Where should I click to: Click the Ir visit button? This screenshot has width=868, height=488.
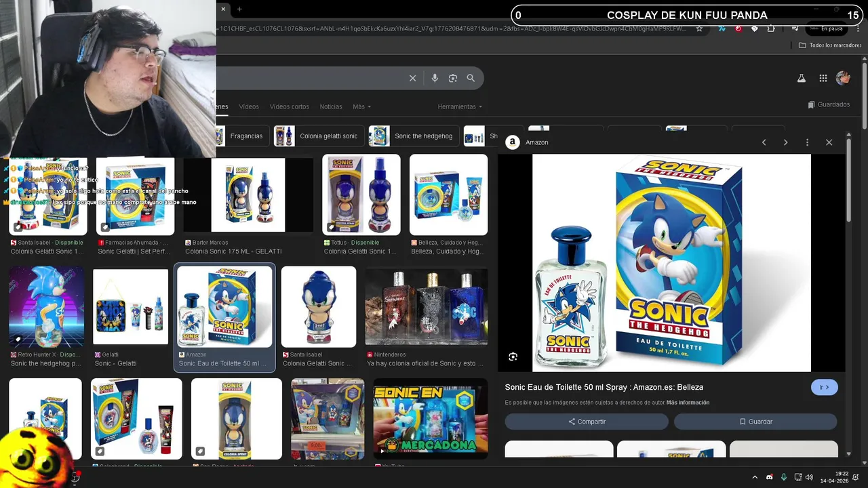[825, 387]
